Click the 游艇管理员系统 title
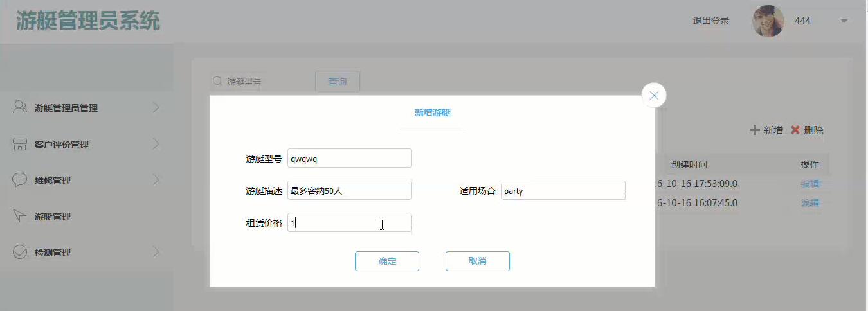The height and width of the screenshot is (311, 868). point(88,21)
